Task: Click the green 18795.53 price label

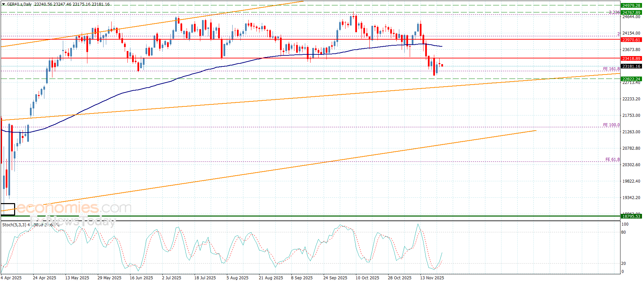Action: click(631, 216)
